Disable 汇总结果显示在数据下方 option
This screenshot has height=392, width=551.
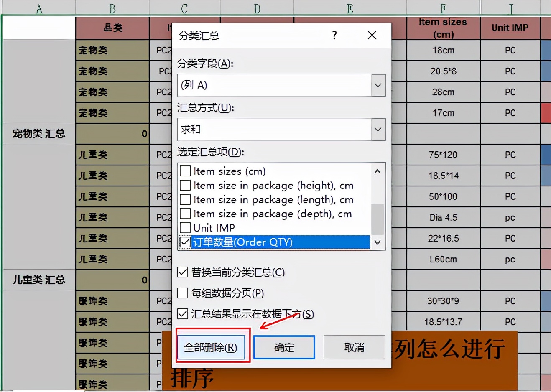click(x=183, y=314)
